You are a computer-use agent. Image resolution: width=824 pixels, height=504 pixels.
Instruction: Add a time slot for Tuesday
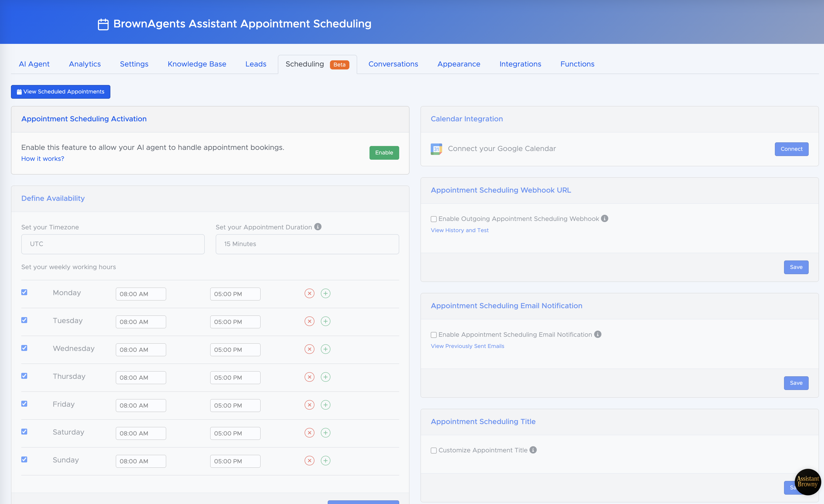tap(325, 321)
